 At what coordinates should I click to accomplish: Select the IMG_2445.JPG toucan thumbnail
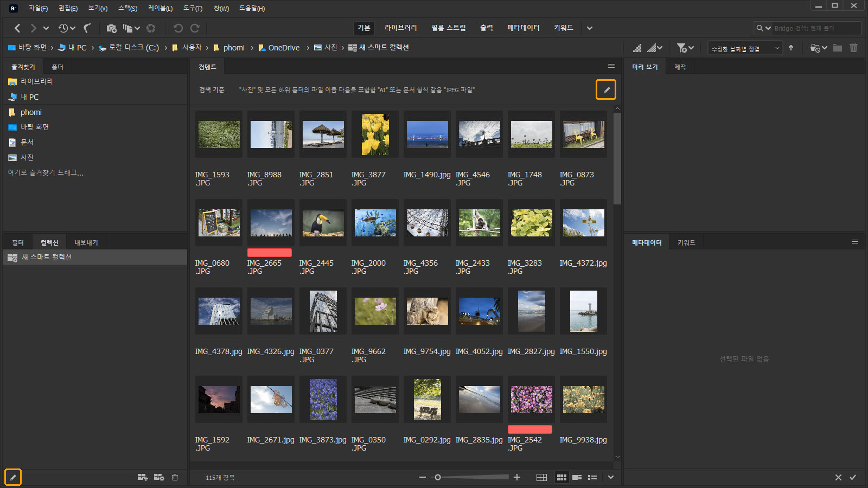(x=323, y=223)
